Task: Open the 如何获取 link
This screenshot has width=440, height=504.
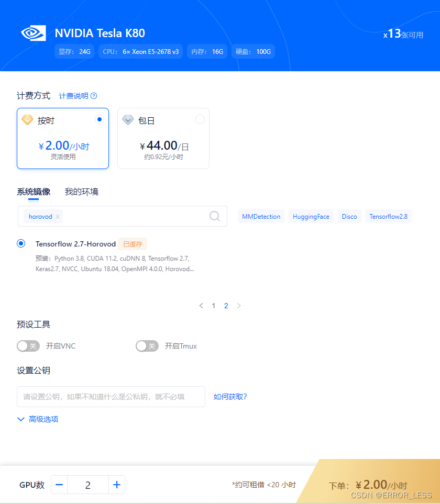Action: point(230,397)
